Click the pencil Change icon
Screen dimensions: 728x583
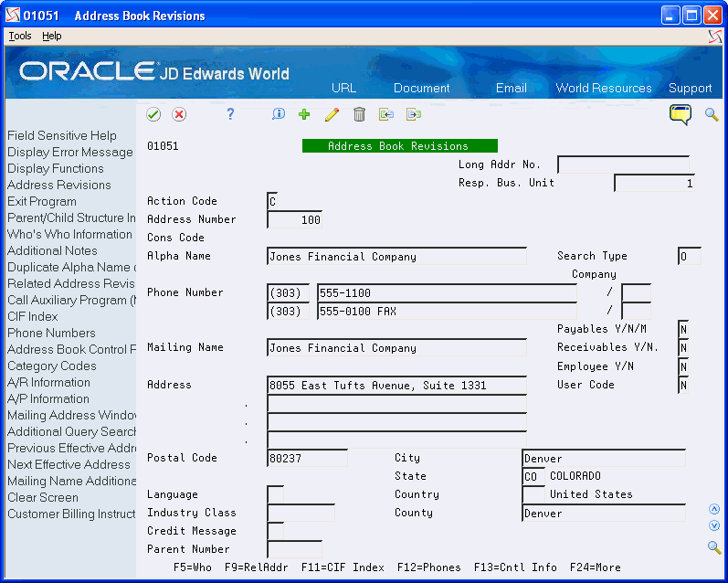point(332,114)
